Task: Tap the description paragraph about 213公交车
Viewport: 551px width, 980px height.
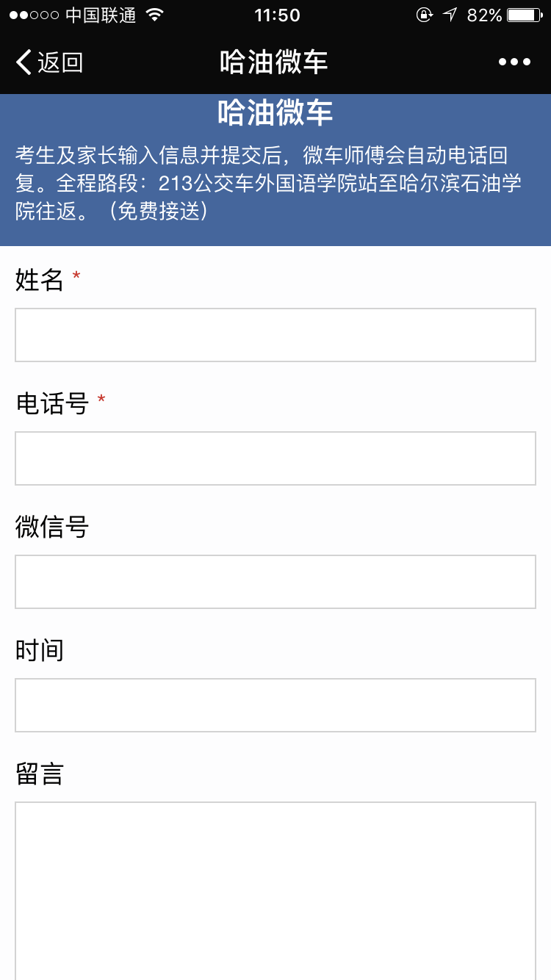Action: 268,183
